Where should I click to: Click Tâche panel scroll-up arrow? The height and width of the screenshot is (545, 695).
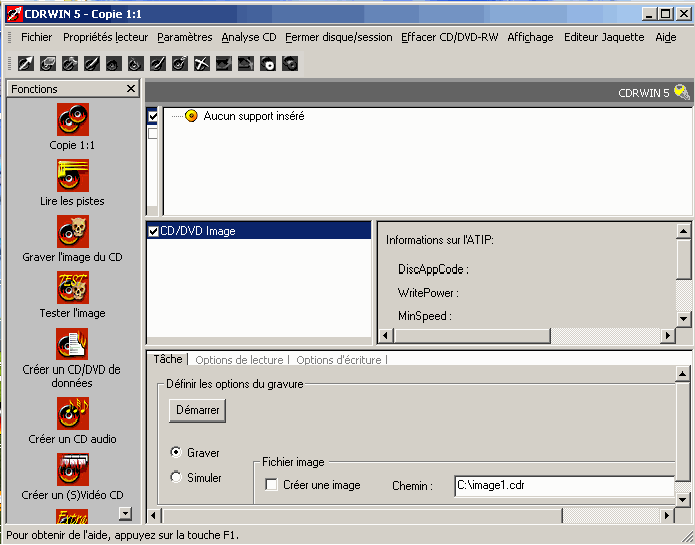[683, 374]
